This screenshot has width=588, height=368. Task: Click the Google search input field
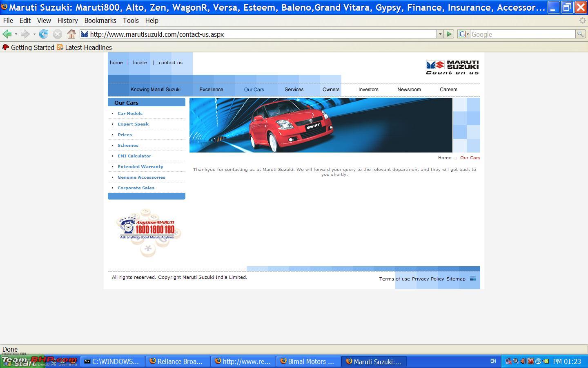(x=523, y=34)
